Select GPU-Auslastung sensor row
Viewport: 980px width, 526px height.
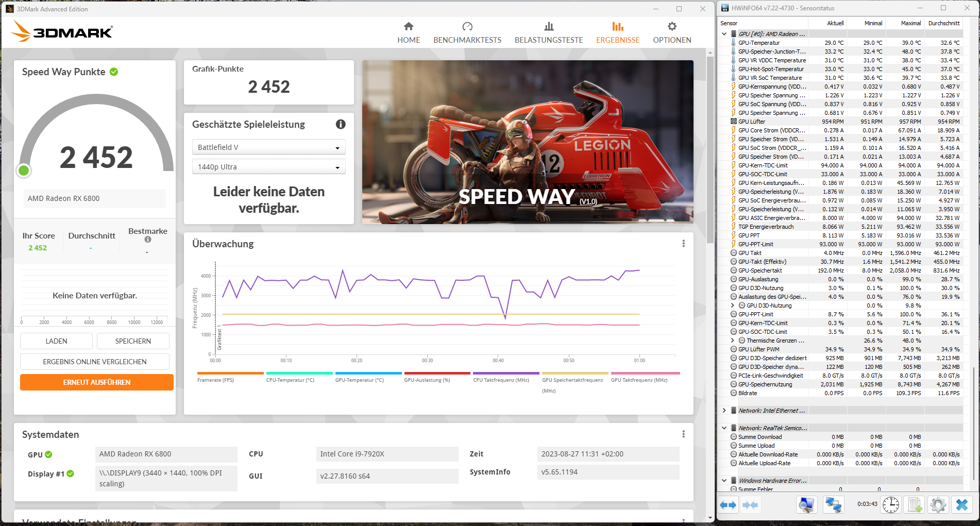(x=840, y=279)
